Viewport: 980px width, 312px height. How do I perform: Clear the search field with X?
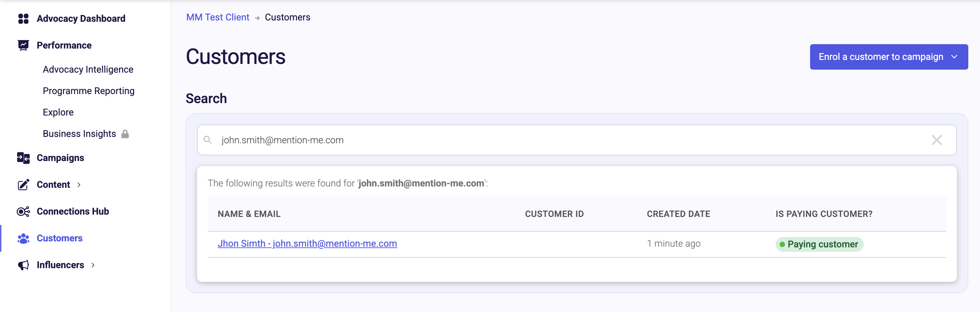pos(937,140)
